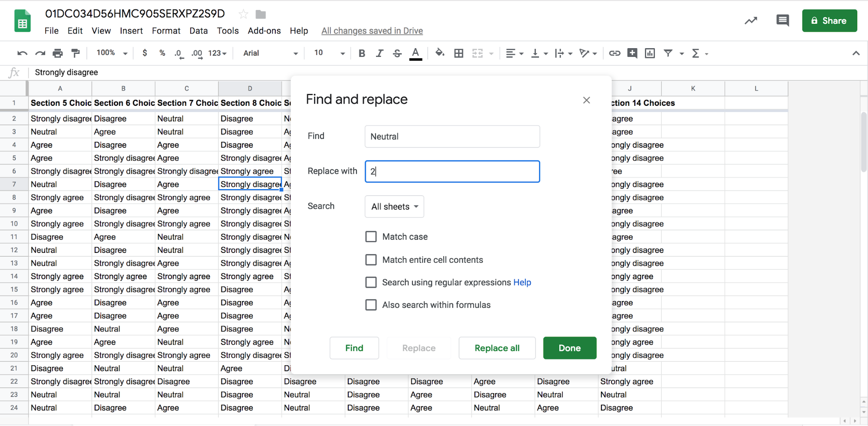This screenshot has height=426, width=868.
Task: Expand the Arial font dropdown
Action: click(270, 53)
